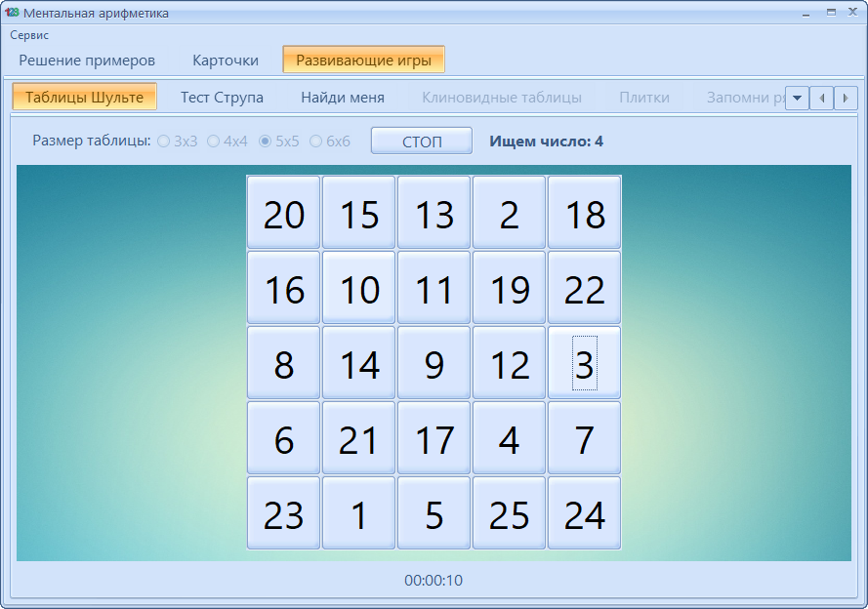
Task: Go to the Тест Струпа tab
Action: (x=222, y=98)
